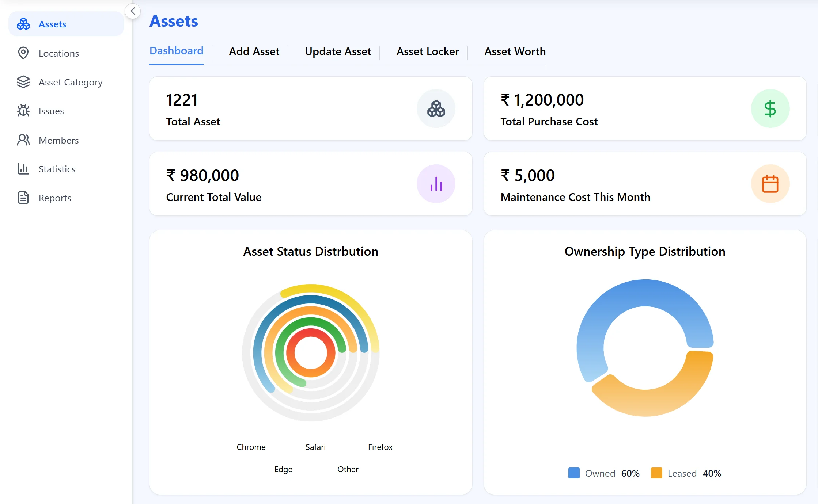
Task: Click the blue Owned color swatch
Action: pyautogui.click(x=574, y=473)
